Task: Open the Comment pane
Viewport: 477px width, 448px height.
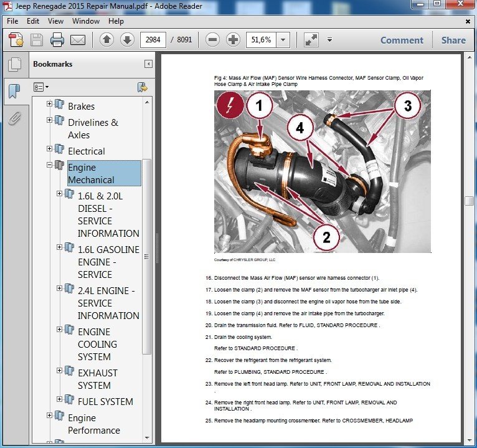Action: [402, 40]
